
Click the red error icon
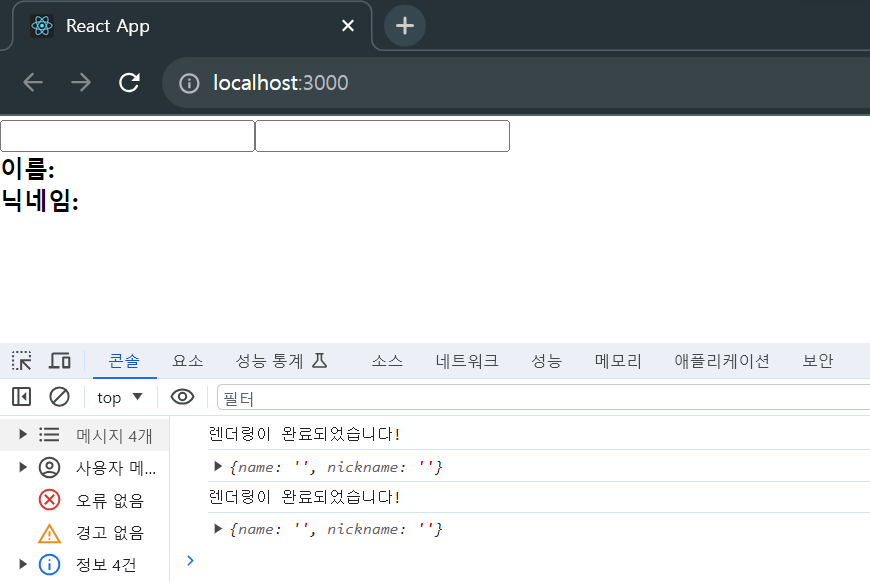(x=49, y=499)
